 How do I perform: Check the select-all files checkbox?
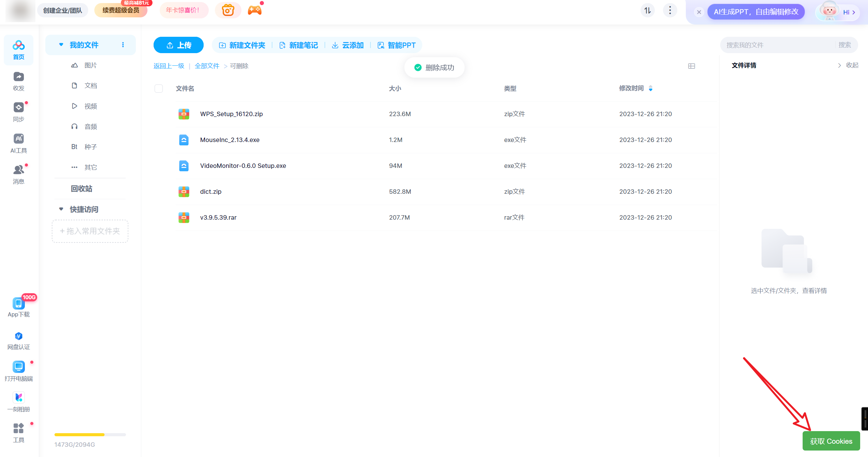(159, 89)
